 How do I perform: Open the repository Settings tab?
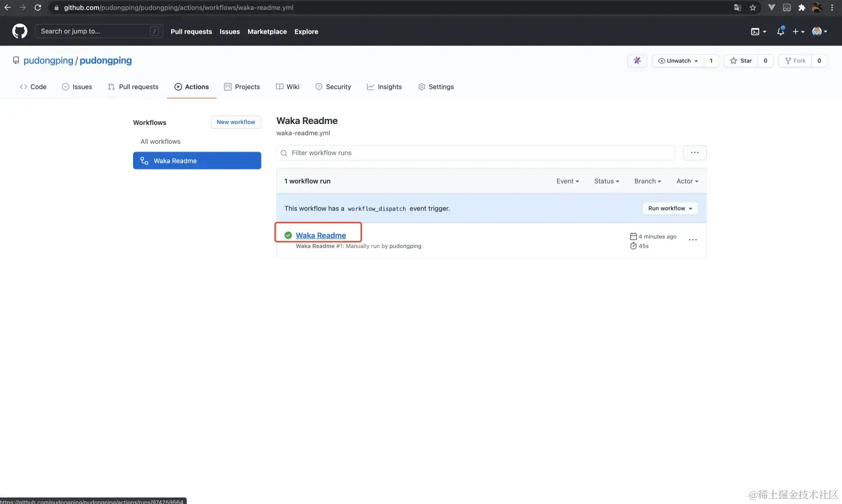[436, 87]
